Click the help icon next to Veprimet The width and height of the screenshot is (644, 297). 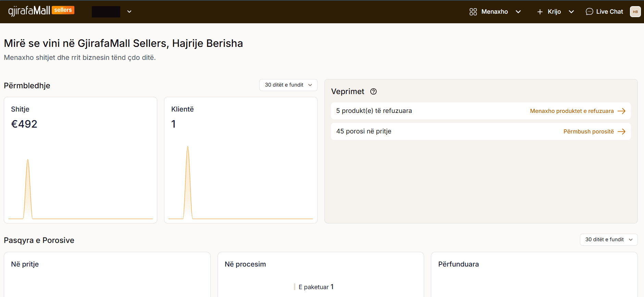point(373,91)
